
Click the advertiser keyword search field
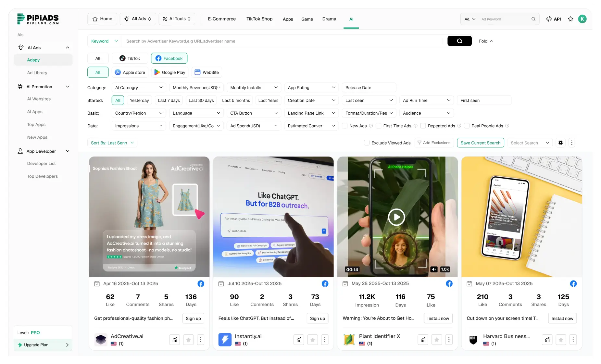pos(282,41)
